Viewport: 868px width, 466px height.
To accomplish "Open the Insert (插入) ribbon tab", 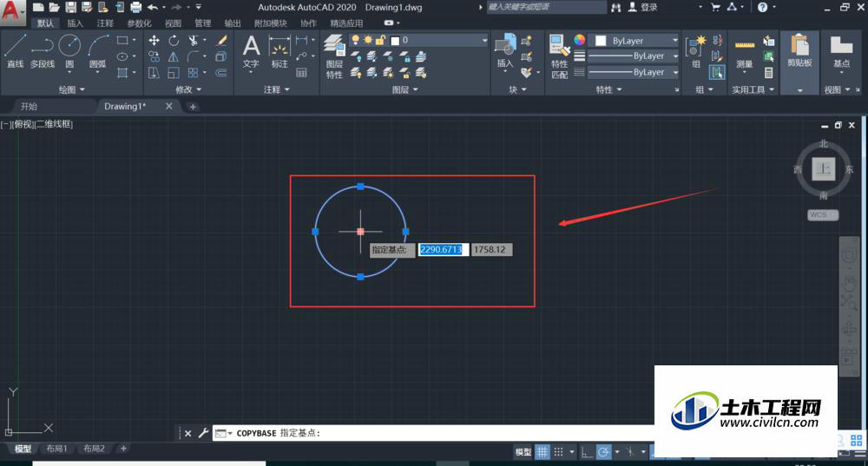I will pos(75,23).
